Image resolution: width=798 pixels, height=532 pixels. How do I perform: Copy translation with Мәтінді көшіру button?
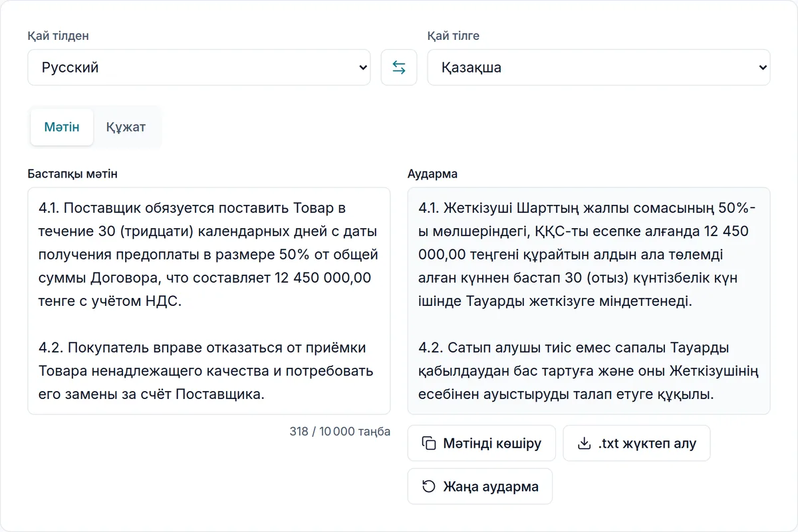[481, 444]
